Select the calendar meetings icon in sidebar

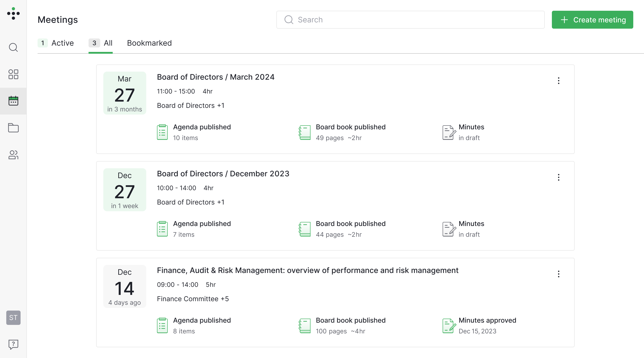click(13, 101)
